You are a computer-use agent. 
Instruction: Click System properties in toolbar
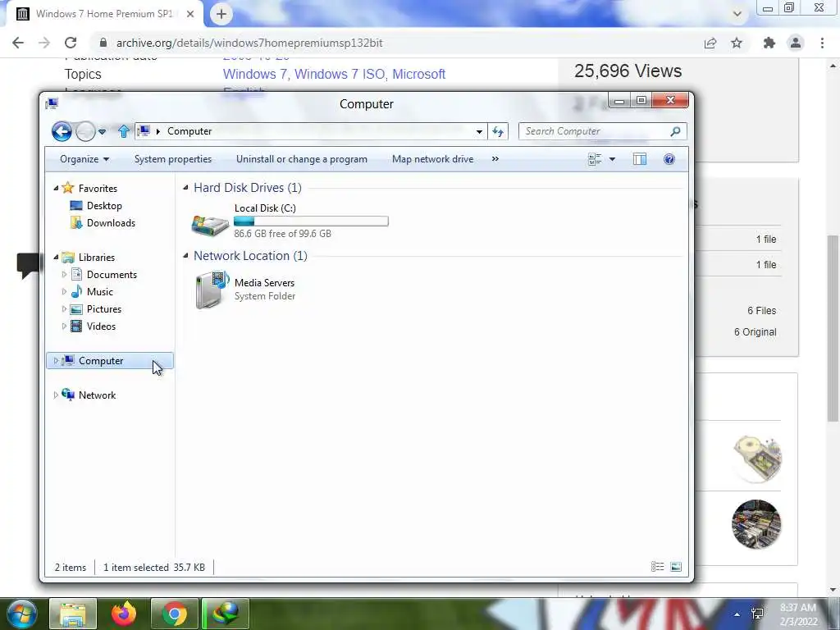pyautogui.click(x=173, y=159)
